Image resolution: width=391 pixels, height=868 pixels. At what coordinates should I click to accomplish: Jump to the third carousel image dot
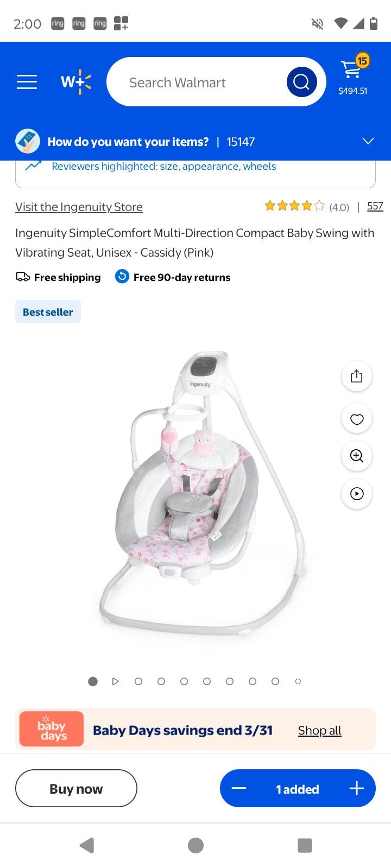138,681
